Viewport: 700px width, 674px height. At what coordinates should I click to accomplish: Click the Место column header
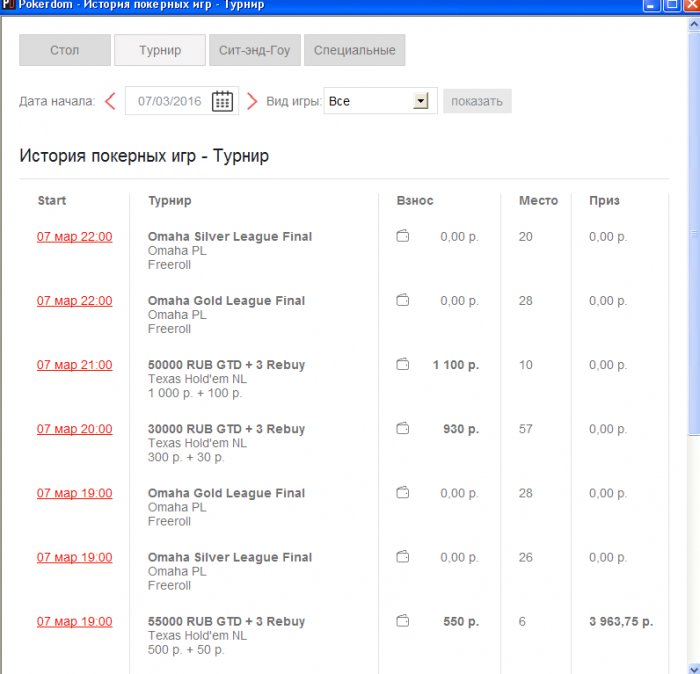coord(538,200)
